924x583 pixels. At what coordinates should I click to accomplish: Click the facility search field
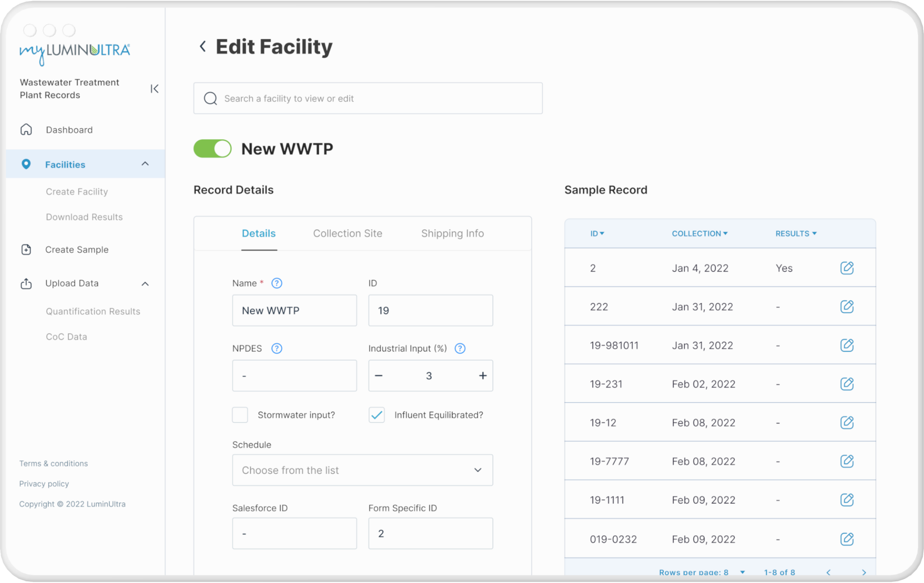(x=367, y=98)
